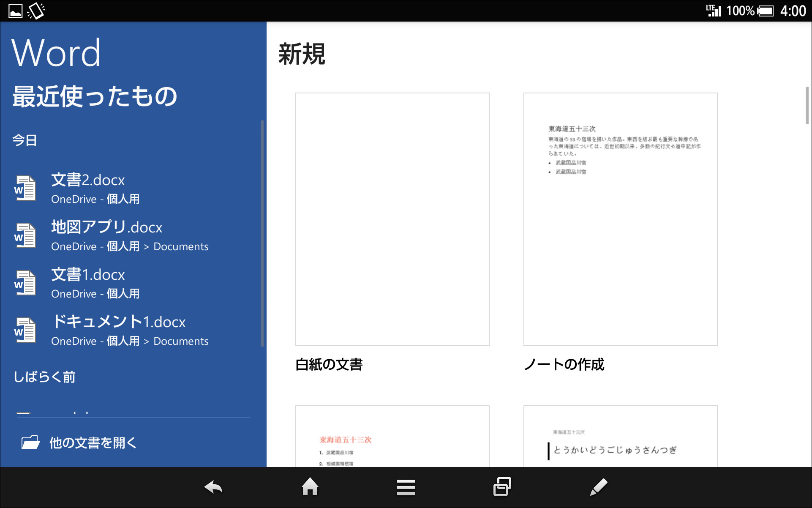The width and height of the screenshot is (812, 508).
Task: Open the recent document 文書2.docx
Action: point(87,180)
